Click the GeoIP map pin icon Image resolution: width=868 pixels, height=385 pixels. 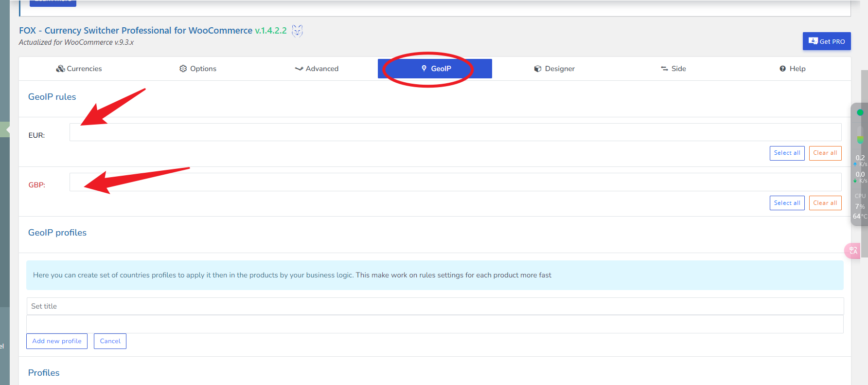(424, 68)
